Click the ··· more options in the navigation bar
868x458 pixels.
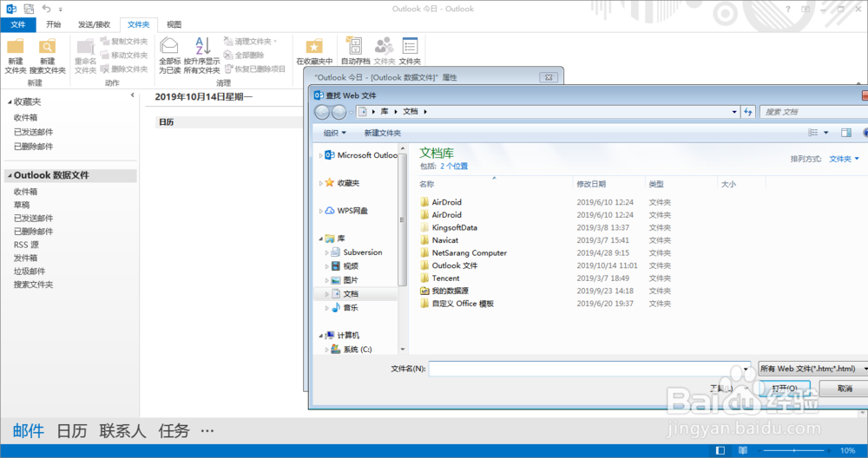pos(207,431)
